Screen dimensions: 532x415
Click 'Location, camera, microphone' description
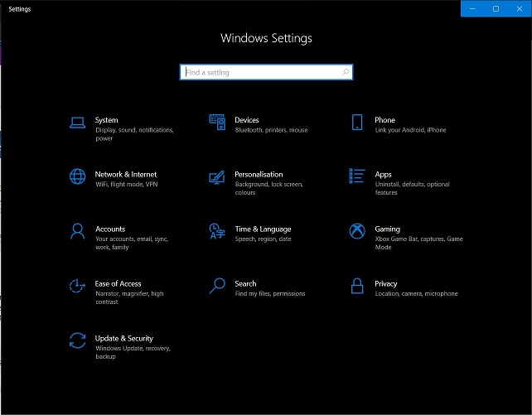coord(416,293)
